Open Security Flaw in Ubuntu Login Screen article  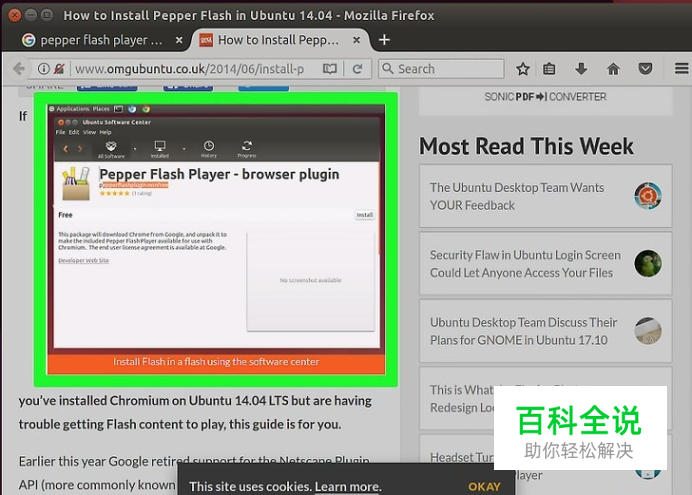(x=525, y=264)
